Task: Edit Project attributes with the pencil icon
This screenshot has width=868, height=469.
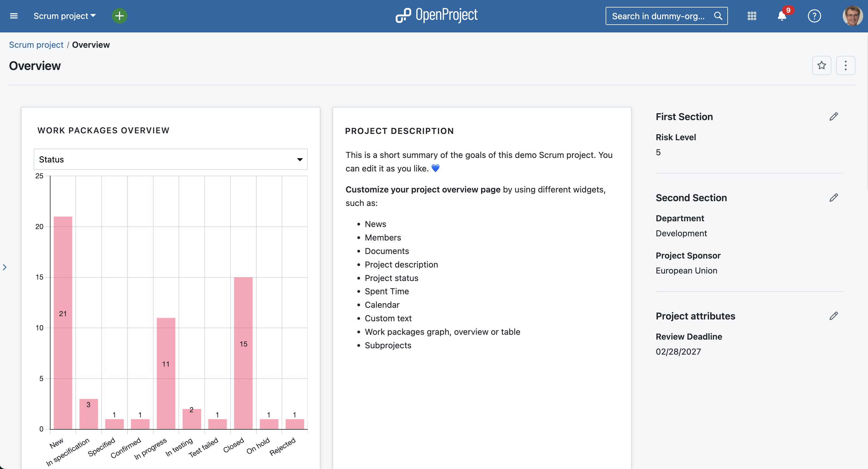Action: pos(834,316)
